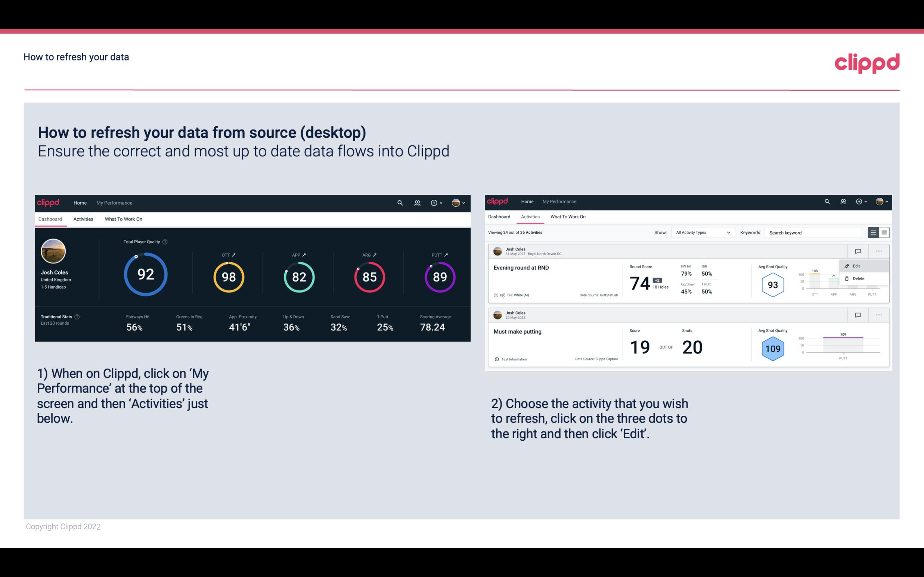Click the Total Player Quality score circle

145,275
